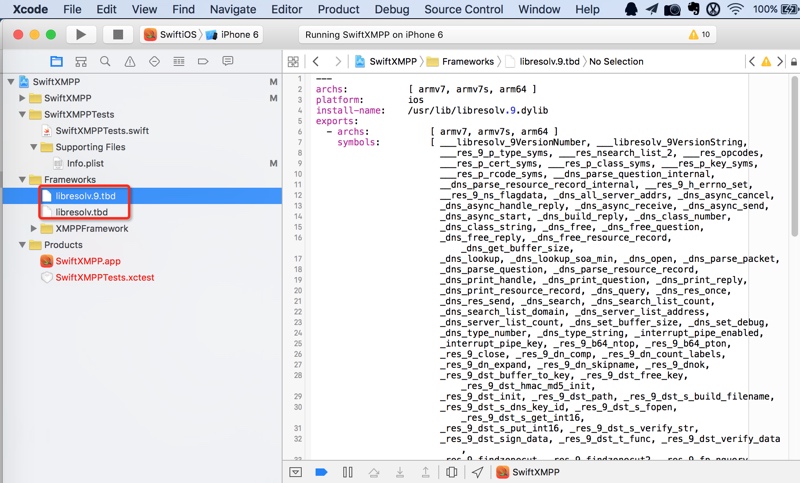Open the Product menu
The width and height of the screenshot is (800, 483).
coord(338,9)
